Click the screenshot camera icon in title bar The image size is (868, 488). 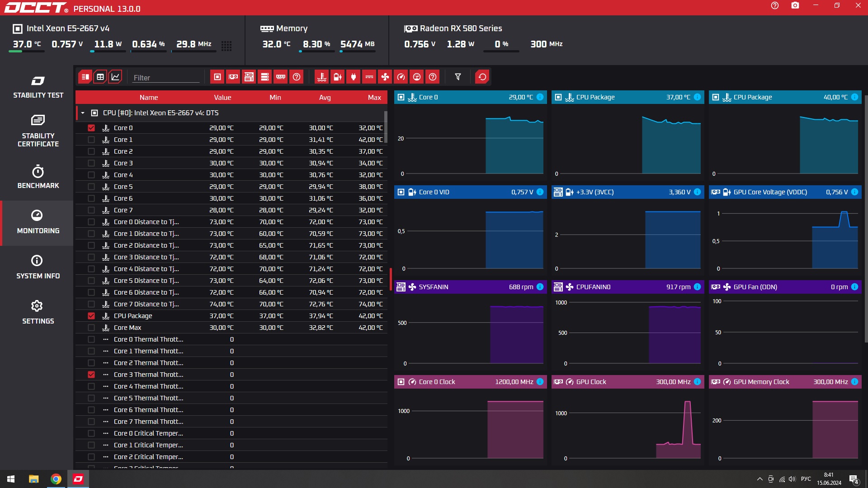click(x=795, y=5)
